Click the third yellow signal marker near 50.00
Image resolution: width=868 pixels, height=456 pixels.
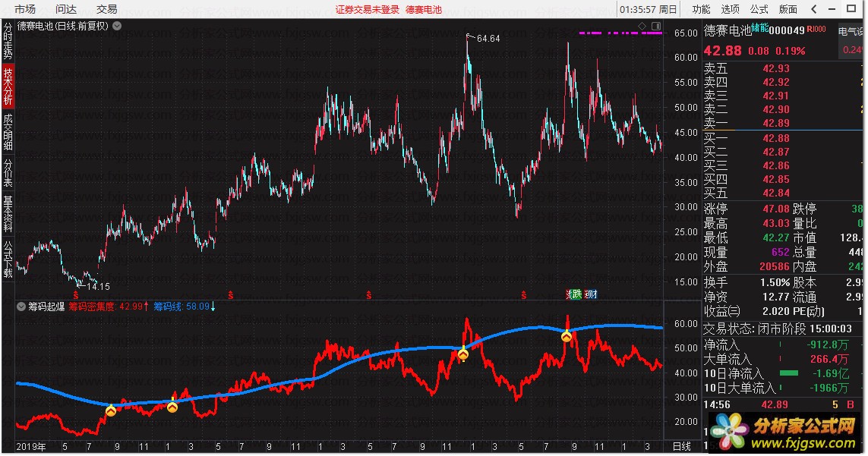pos(462,354)
